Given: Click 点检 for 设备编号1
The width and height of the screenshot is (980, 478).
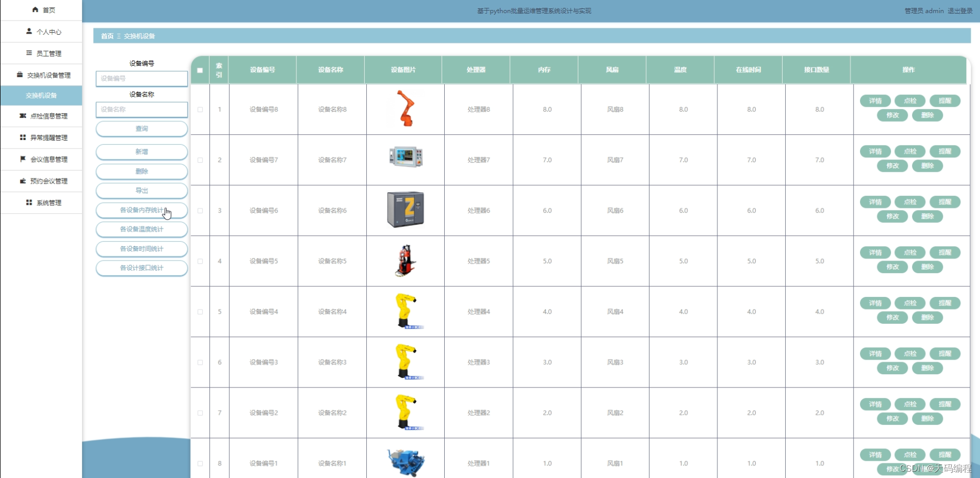Looking at the screenshot, I should pos(910,454).
